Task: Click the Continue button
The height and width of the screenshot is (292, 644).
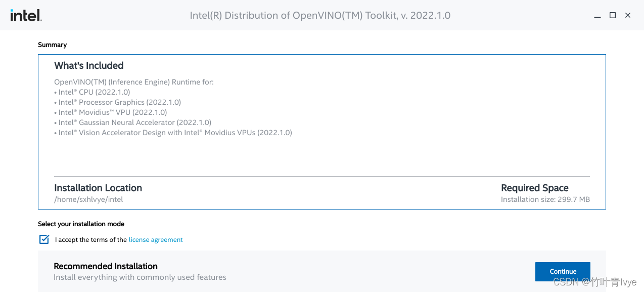Action: point(563,272)
